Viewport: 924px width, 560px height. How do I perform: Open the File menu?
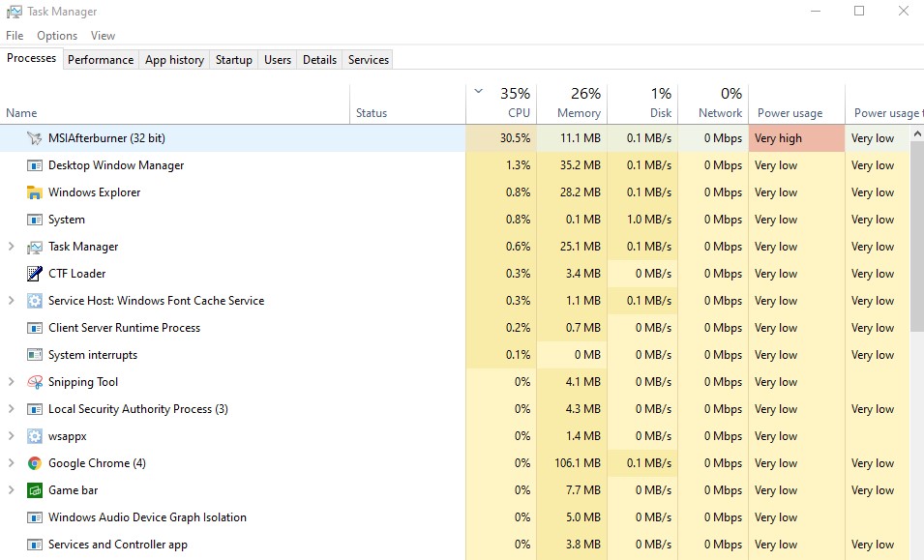tap(15, 36)
